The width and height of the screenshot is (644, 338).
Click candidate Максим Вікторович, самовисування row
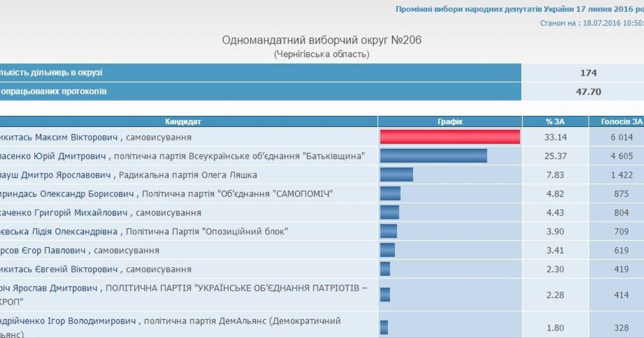(96, 137)
